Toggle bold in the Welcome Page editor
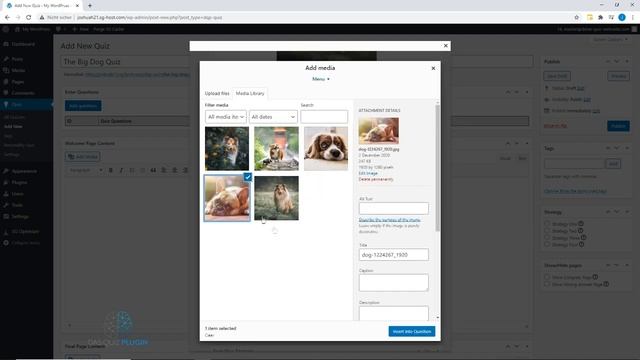The height and width of the screenshot is (360, 640). pyautogui.click(x=111, y=170)
